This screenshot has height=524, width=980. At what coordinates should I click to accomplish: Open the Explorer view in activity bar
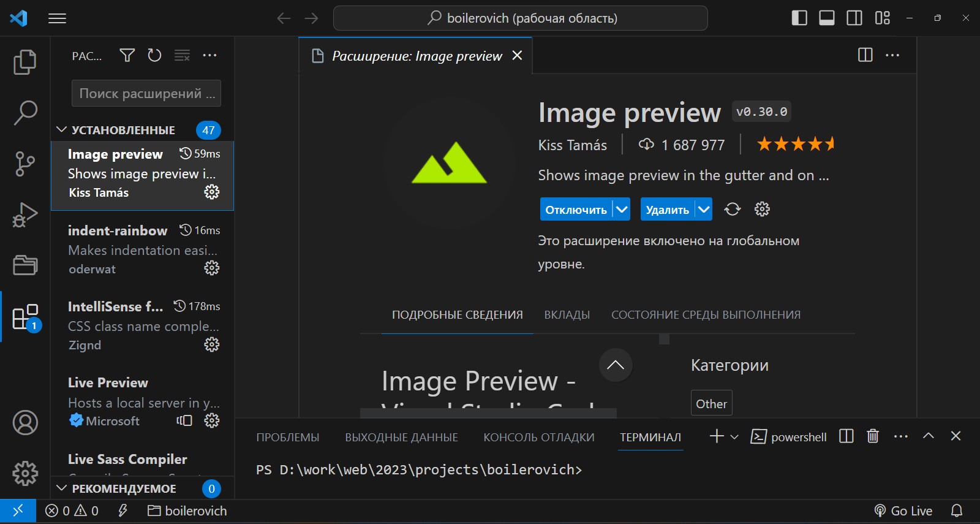(x=25, y=62)
